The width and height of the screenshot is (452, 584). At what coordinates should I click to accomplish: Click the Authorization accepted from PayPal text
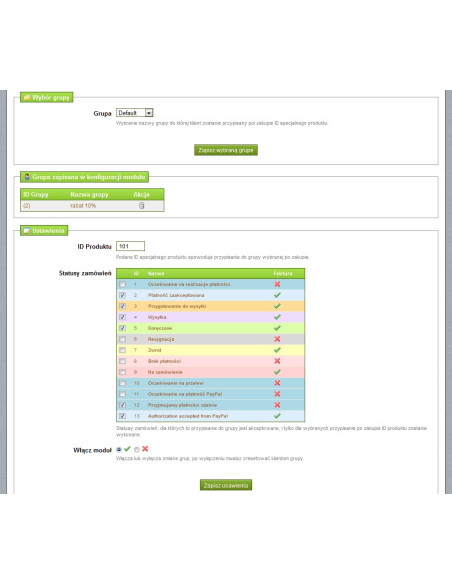pyautogui.click(x=188, y=416)
